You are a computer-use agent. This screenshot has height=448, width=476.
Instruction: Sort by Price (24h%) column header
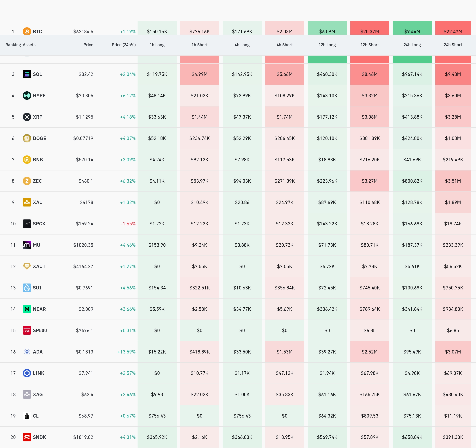coord(124,45)
